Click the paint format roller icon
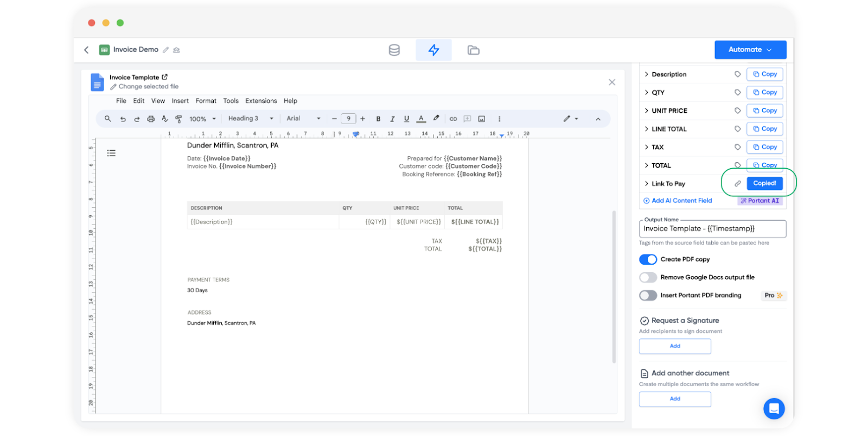 point(178,119)
